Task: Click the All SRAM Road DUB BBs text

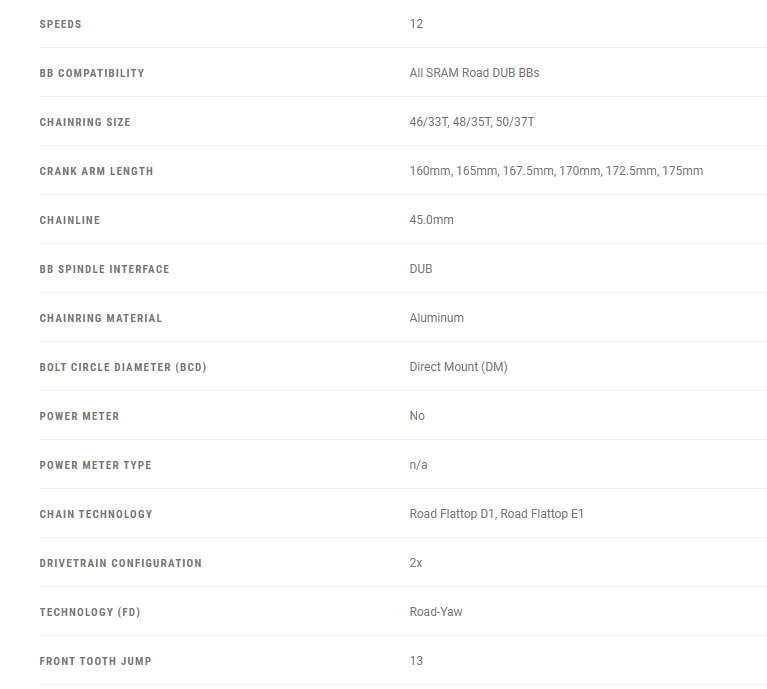Action: [474, 73]
